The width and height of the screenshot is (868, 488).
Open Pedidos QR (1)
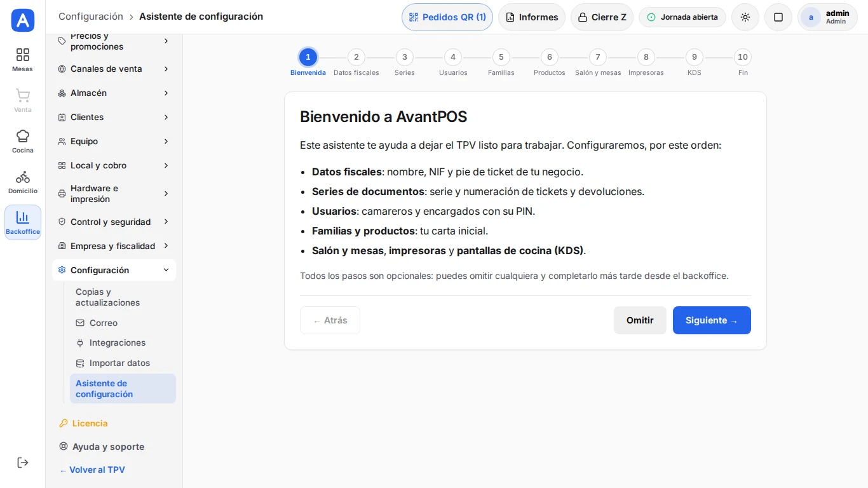(447, 17)
